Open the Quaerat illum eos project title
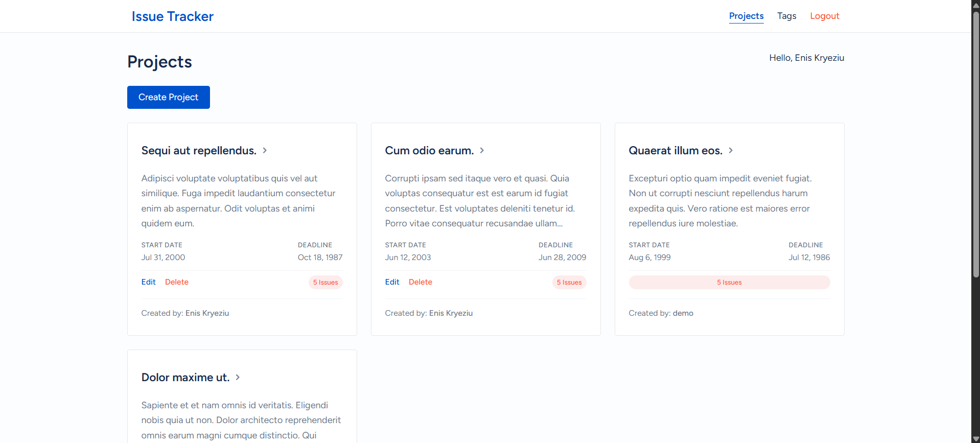This screenshot has width=980, height=443. pos(675,150)
